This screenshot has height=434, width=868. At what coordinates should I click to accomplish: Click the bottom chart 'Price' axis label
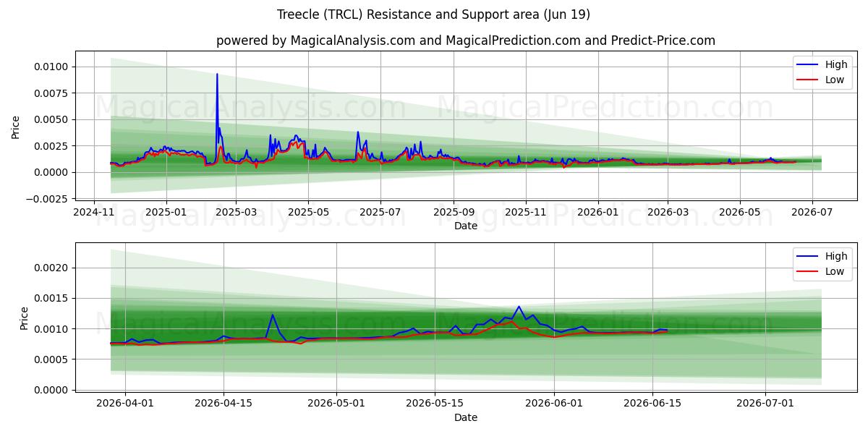tap(24, 318)
